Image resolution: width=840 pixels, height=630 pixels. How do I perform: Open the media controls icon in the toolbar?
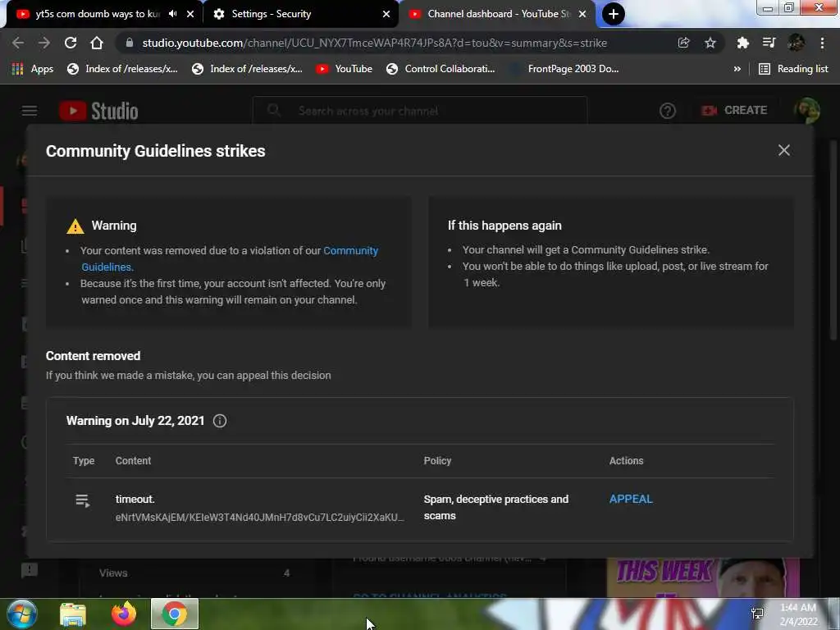[x=769, y=43]
